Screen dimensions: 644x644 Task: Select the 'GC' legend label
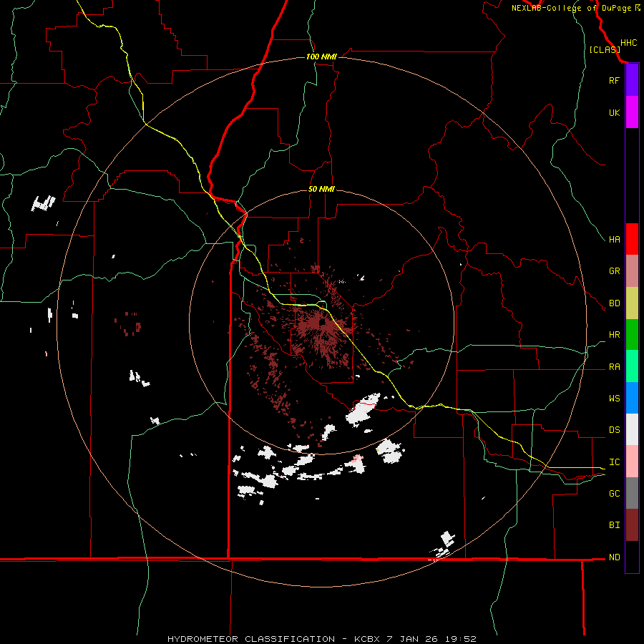pyautogui.click(x=614, y=494)
